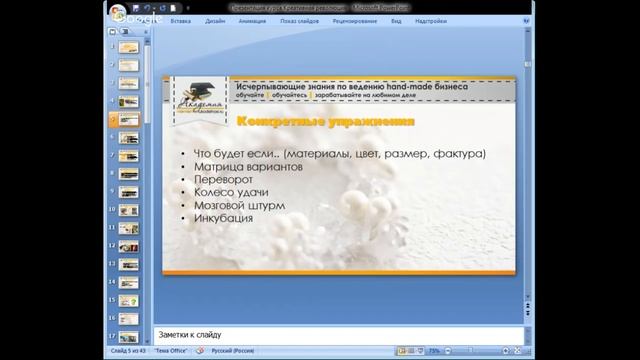Click the spell check status icon
The height and width of the screenshot is (360, 640).
(x=200, y=351)
